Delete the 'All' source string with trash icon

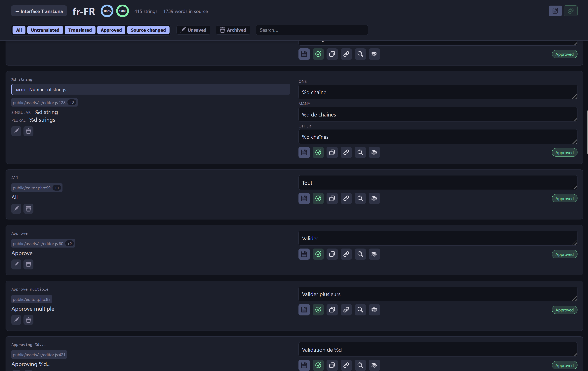[x=28, y=209]
